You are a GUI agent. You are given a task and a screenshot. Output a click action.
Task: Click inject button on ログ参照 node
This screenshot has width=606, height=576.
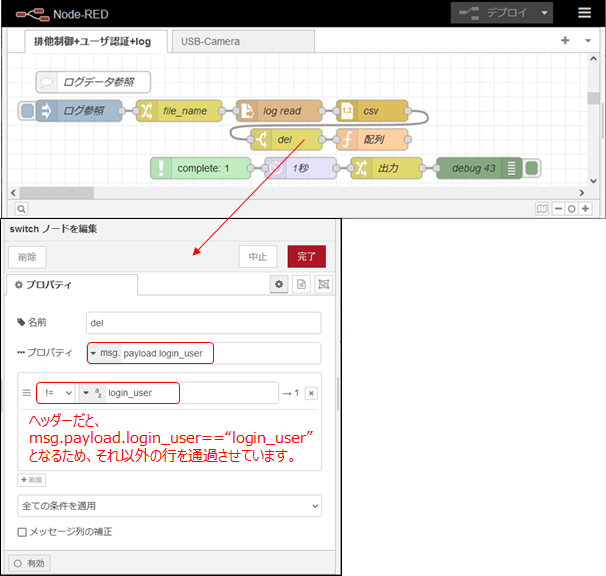(27, 111)
